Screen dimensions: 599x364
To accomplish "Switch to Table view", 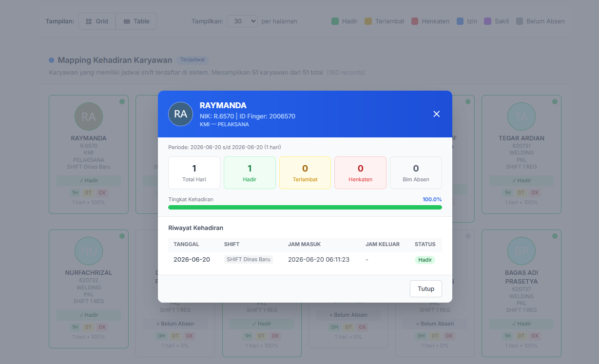I will point(136,21).
